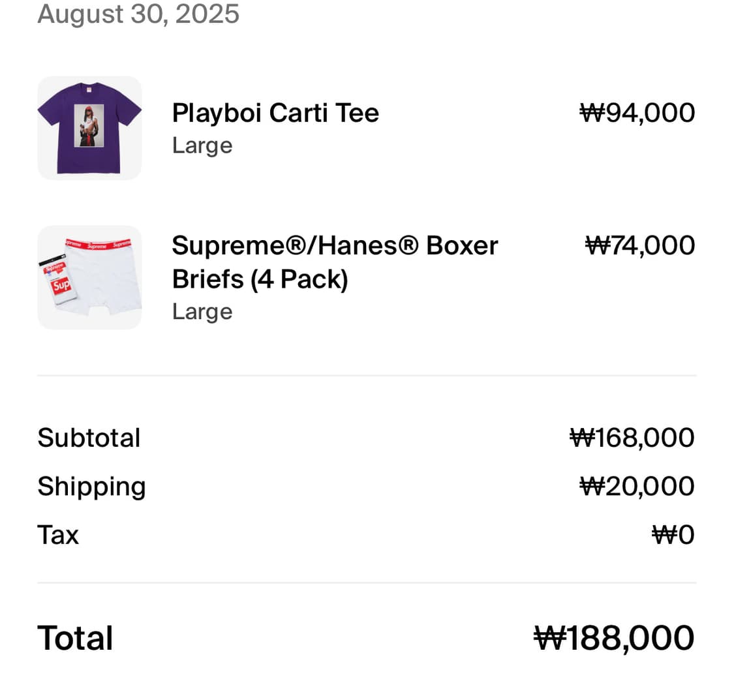
Task: Click the photo print on the purple tee
Action: click(89, 125)
